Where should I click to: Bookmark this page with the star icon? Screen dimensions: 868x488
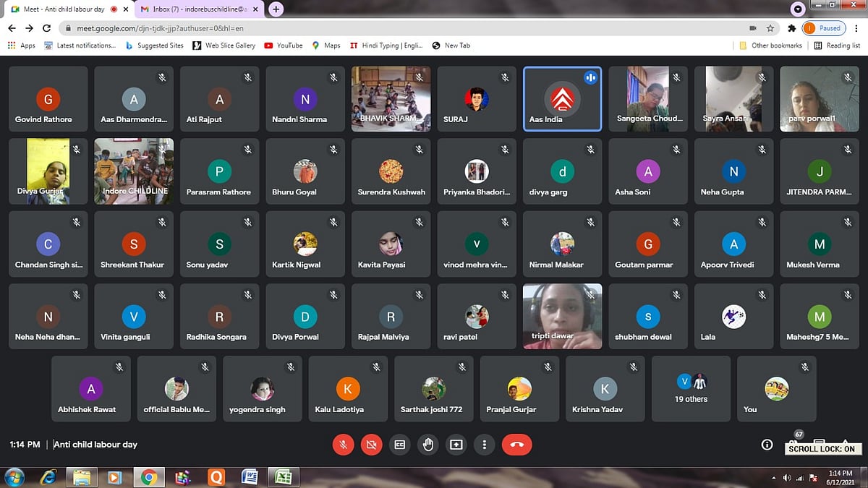(770, 28)
